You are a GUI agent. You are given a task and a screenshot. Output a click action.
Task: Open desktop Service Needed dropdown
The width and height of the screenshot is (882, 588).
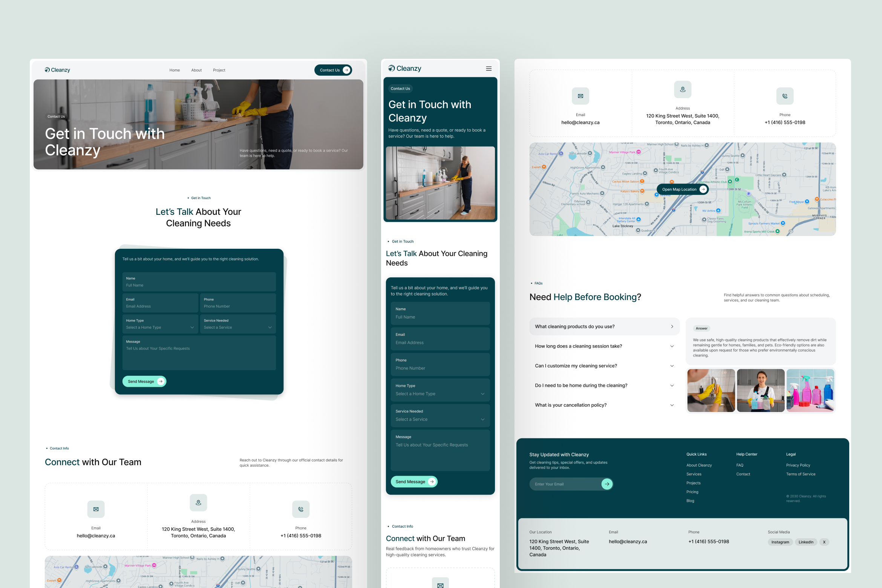pos(237,328)
